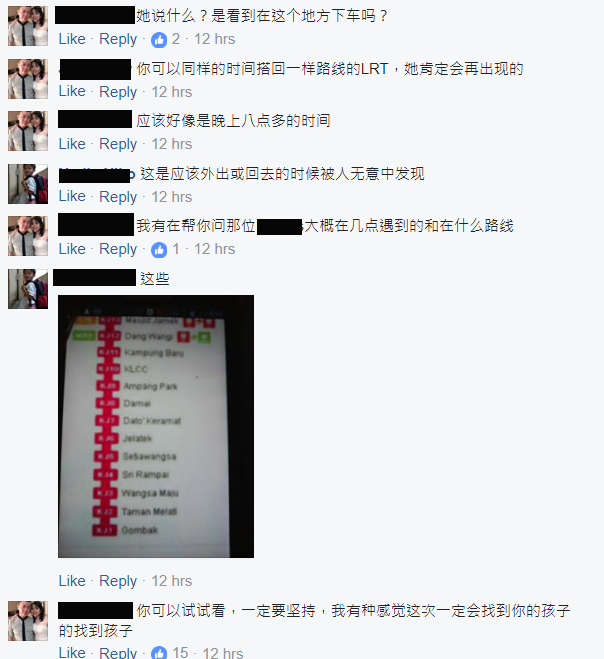Image resolution: width=604 pixels, height=659 pixels.
Task: Open couple avatar on top comment
Action: (28, 26)
